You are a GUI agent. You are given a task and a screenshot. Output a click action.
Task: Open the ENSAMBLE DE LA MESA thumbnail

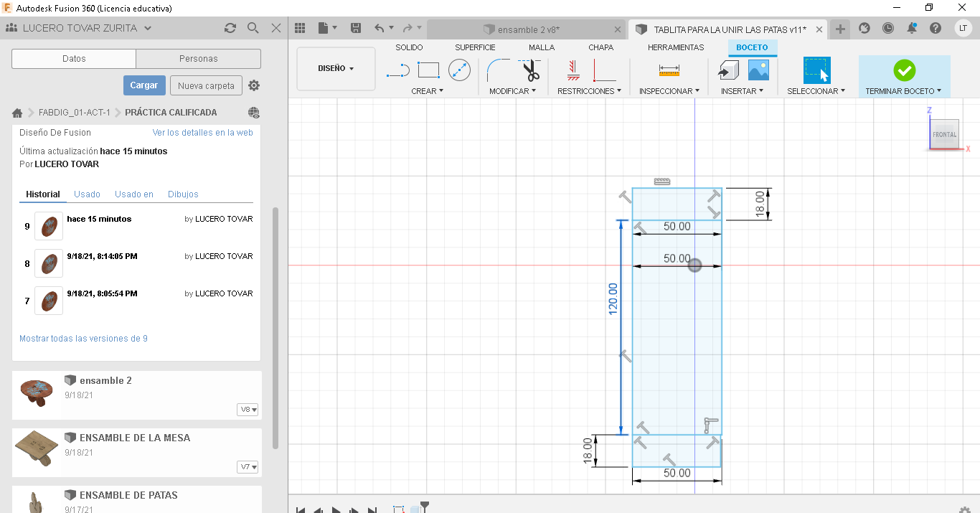point(37,448)
